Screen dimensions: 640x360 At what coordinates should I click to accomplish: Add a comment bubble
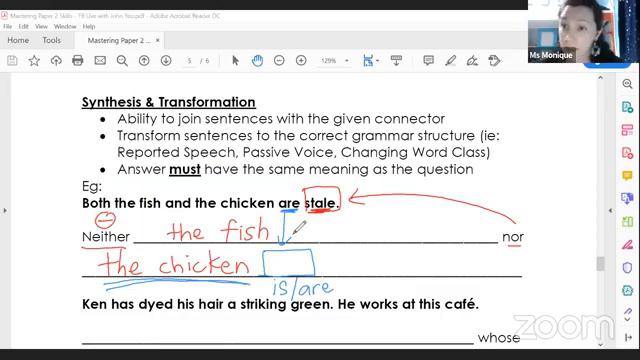click(429, 61)
